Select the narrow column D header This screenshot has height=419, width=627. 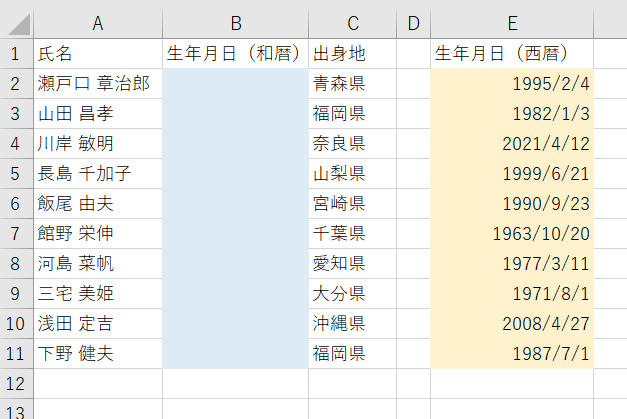click(x=413, y=23)
